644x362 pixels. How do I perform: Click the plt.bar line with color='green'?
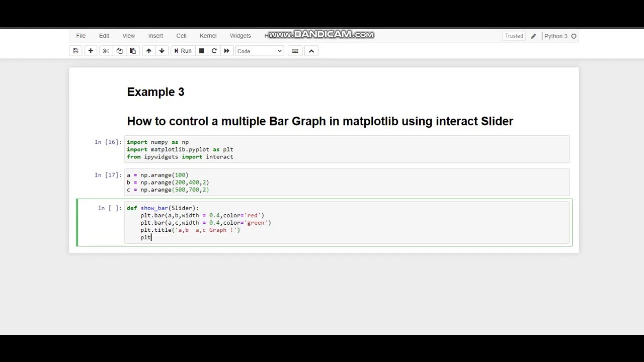[205, 223]
